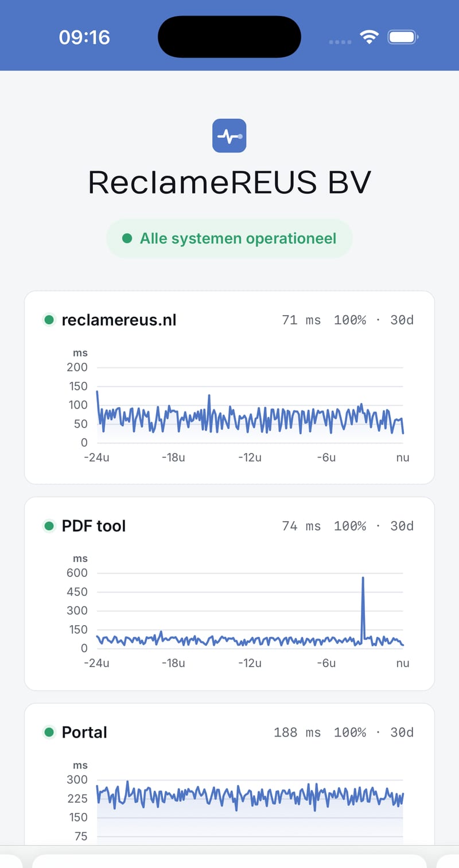Image resolution: width=459 pixels, height=868 pixels.
Task: Tap the 09:16 clock in status bar
Action: (84, 37)
